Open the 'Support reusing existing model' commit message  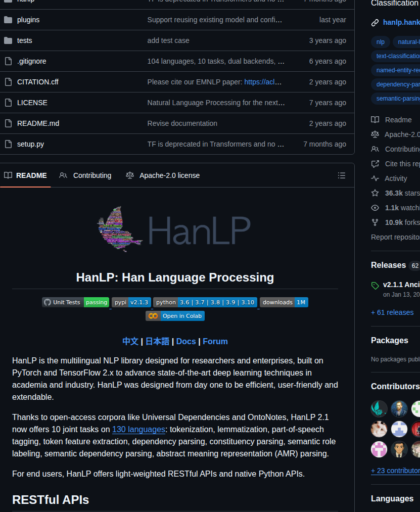pos(215,20)
